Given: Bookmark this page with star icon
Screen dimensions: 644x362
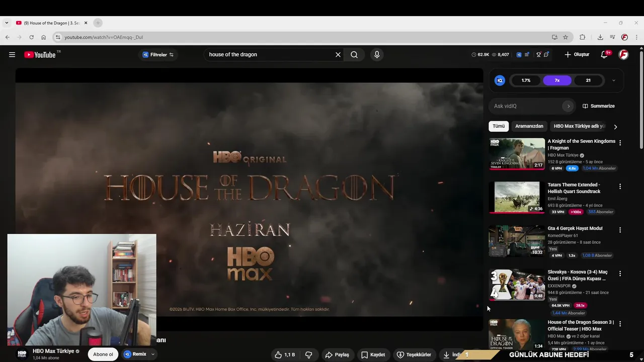Looking at the screenshot, I should (x=566, y=37).
